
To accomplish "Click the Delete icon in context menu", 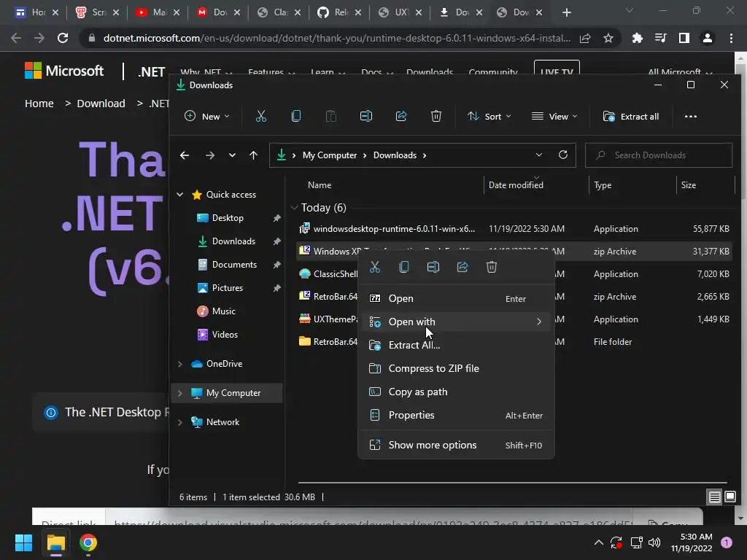I will tap(491, 267).
